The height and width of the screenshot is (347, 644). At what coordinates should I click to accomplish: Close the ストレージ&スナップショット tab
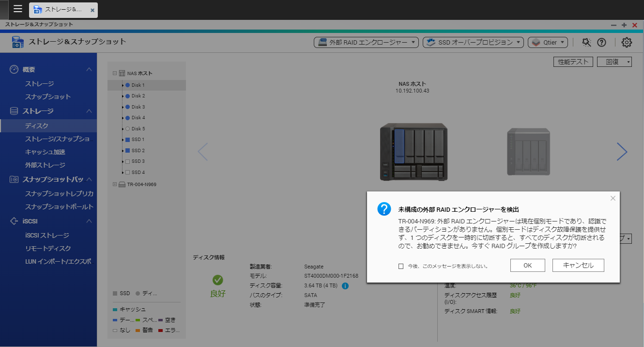pos(92,10)
